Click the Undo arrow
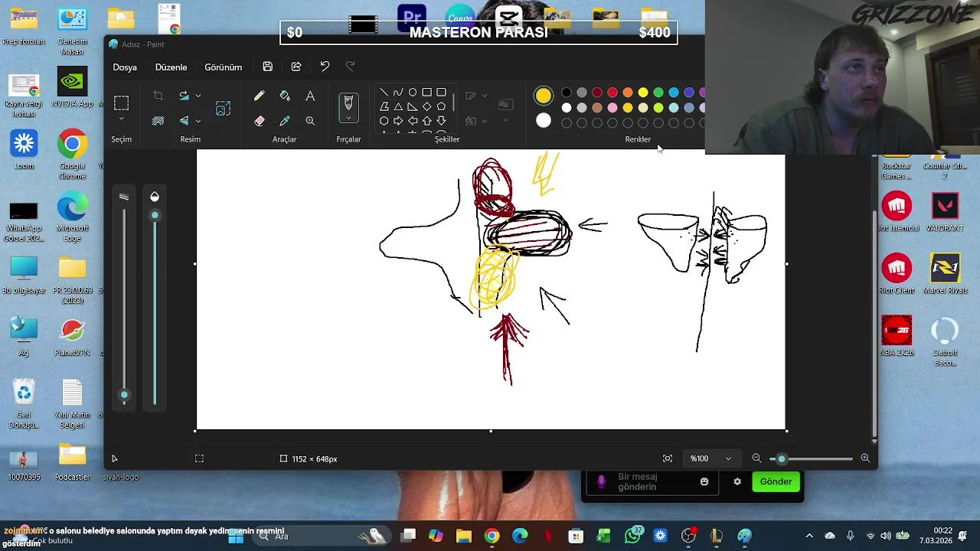Viewport: 980px width, 551px height. click(x=325, y=67)
